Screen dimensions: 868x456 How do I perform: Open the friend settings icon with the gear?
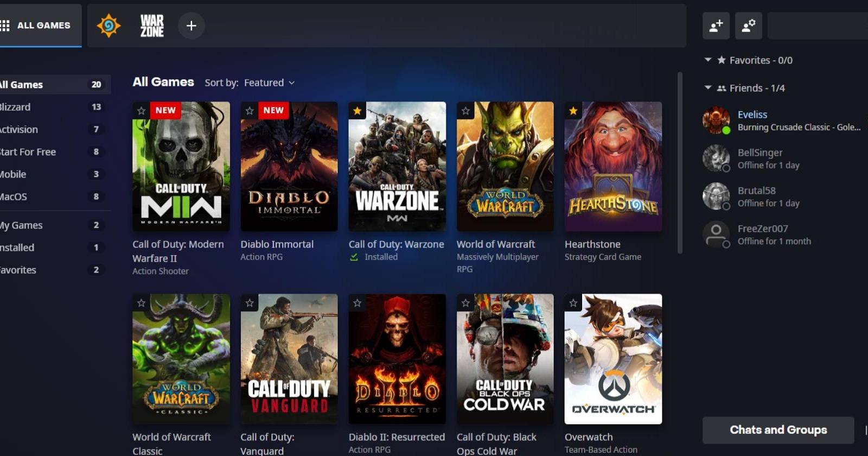[748, 26]
